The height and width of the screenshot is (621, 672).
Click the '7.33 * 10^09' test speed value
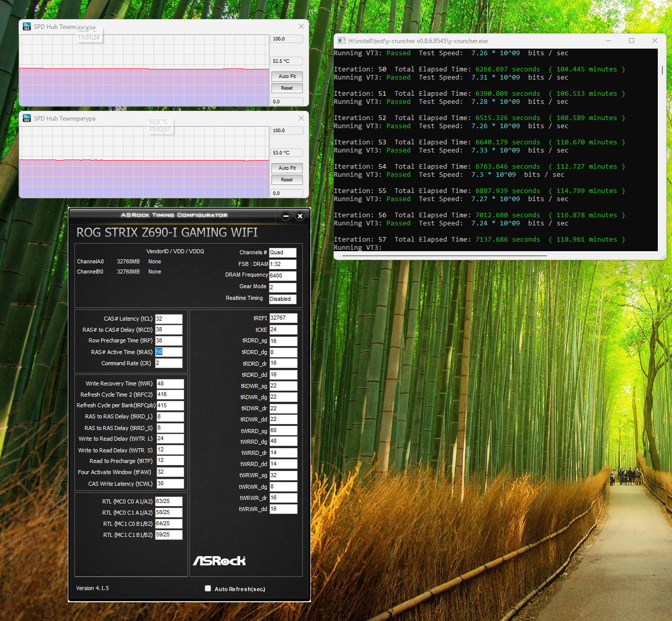tap(495, 150)
